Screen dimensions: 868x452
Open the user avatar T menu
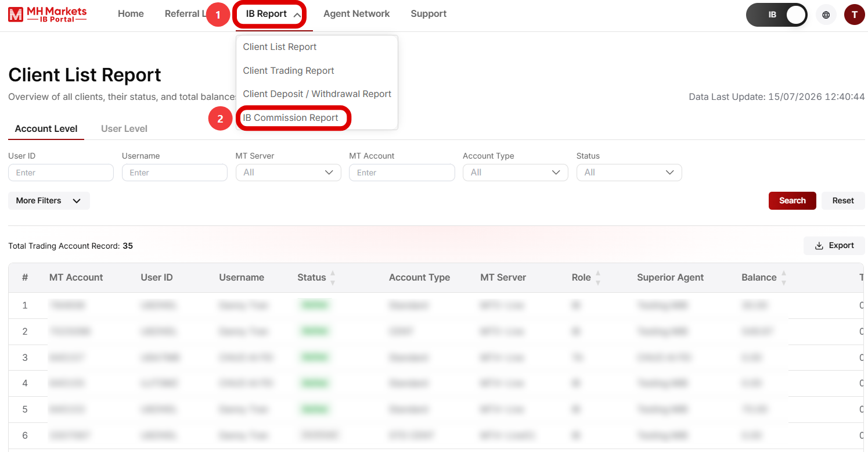855,15
